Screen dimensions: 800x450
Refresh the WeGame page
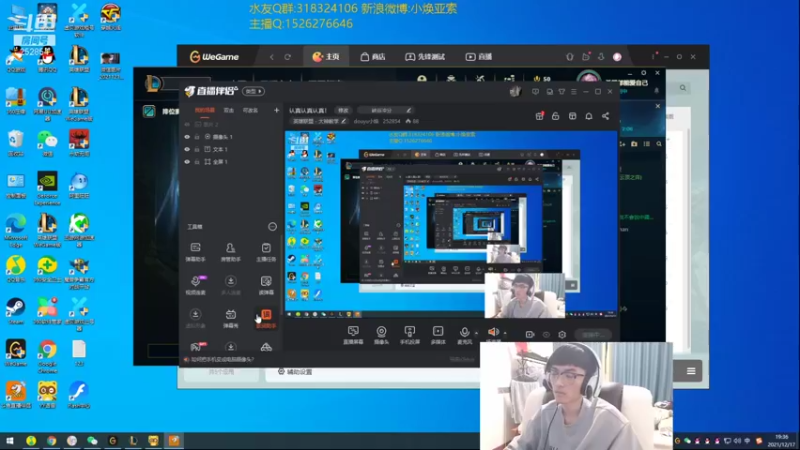288,57
